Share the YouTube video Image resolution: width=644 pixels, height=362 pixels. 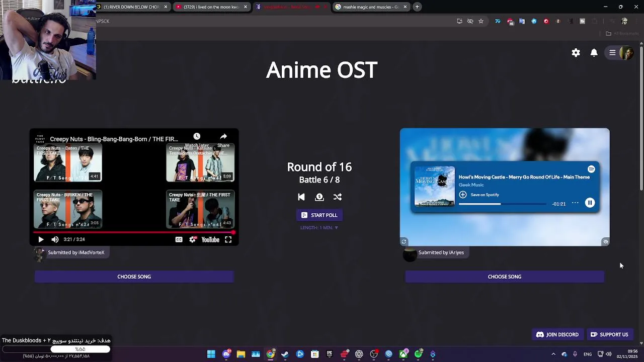(223, 140)
